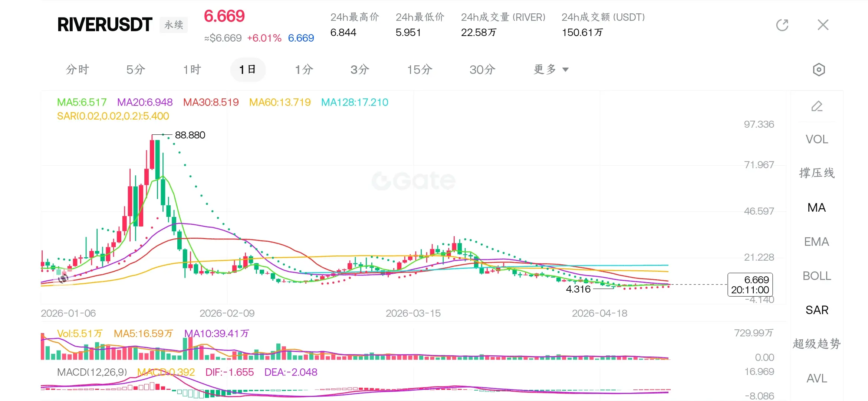Click the dropdown arrow beside 更多

pyautogui.click(x=565, y=69)
